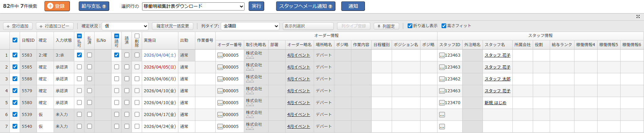Uncheck row selection for 日報ID 5583
Viewport: 644px width, 133px height.
pyautogui.click(x=15, y=55)
